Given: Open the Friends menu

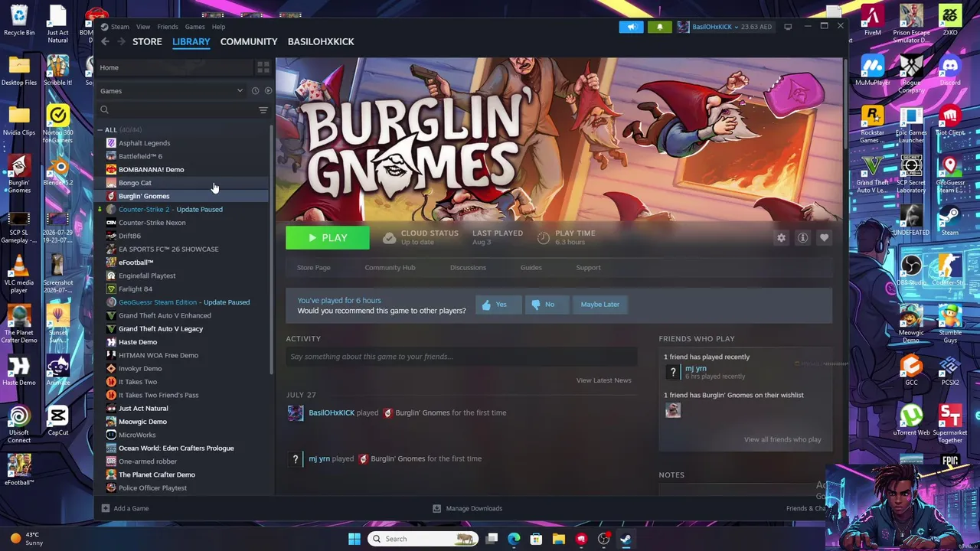Looking at the screenshot, I should [x=168, y=27].
